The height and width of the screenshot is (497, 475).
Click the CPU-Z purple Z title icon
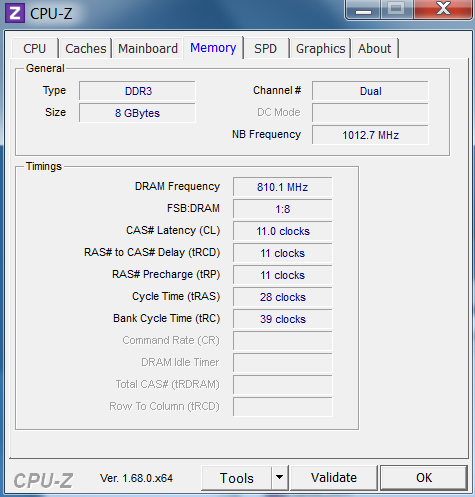click(15, 13)
